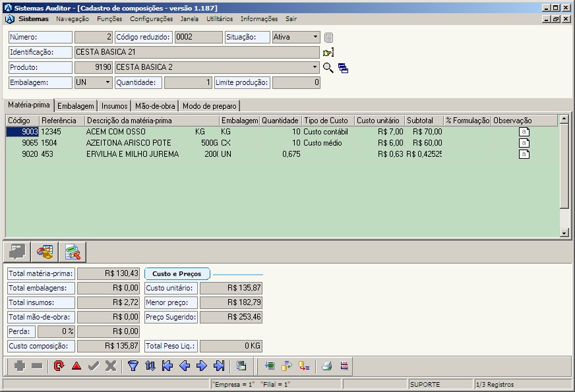
Task: Go to the first record arrow
Action: [167, 366]
